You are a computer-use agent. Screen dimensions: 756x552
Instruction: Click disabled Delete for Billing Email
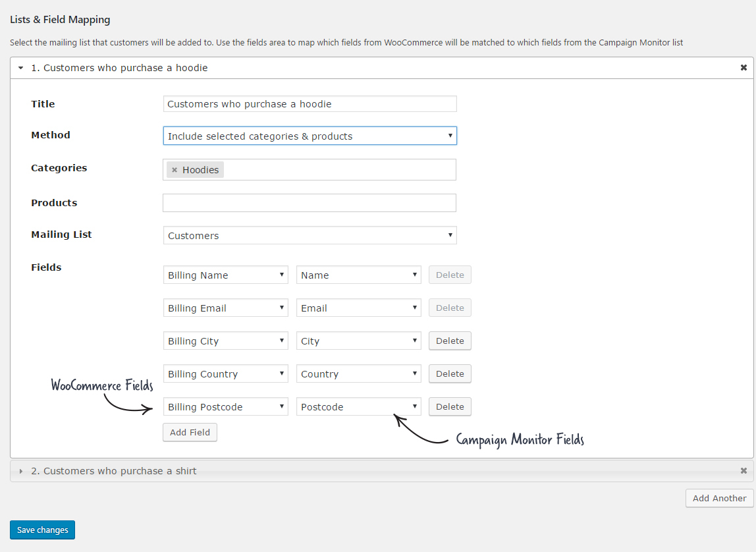click(450, 308)
